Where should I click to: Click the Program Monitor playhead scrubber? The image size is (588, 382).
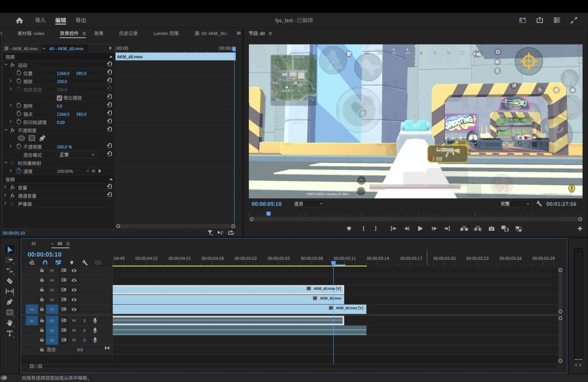click(268, 214)
